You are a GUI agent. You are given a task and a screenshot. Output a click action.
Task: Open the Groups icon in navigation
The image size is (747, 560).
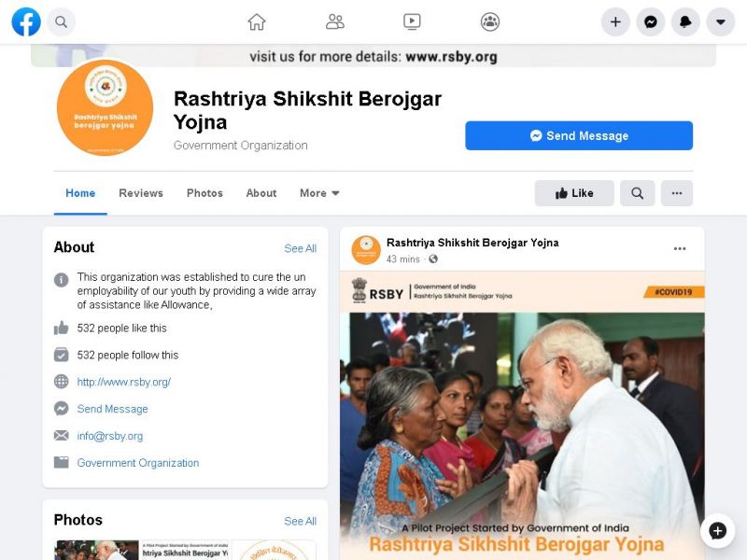490,21
